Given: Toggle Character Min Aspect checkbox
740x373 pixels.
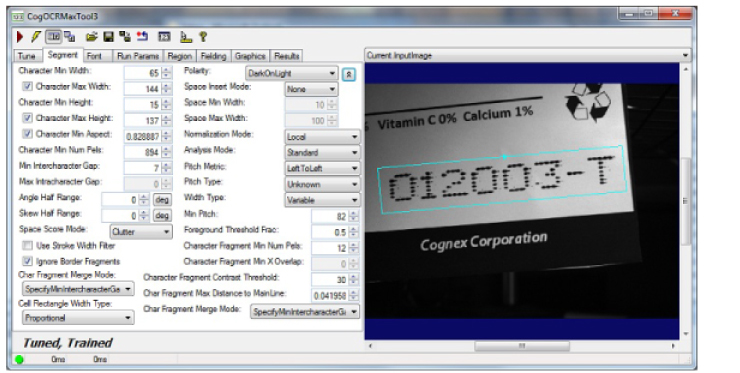Looking at the screenshot, I should pyautogui.click(x=27, y=134).
